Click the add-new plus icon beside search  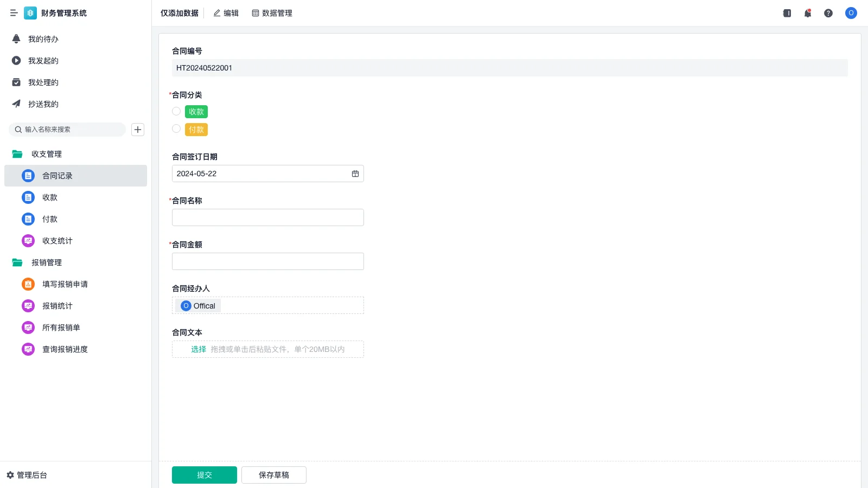[138, 130]
